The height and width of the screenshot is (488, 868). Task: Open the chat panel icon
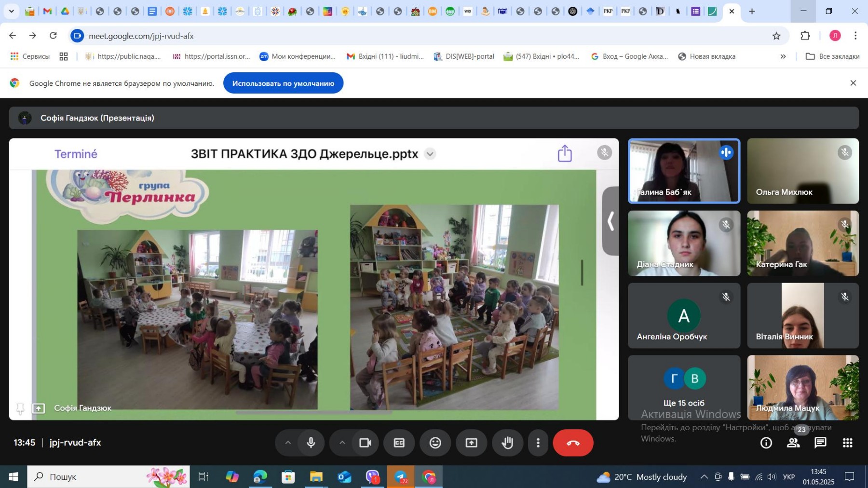tap(820, 443)
